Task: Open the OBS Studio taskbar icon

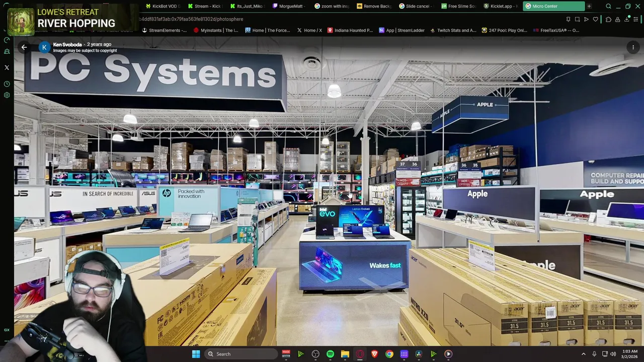Action: click(315, 354)
